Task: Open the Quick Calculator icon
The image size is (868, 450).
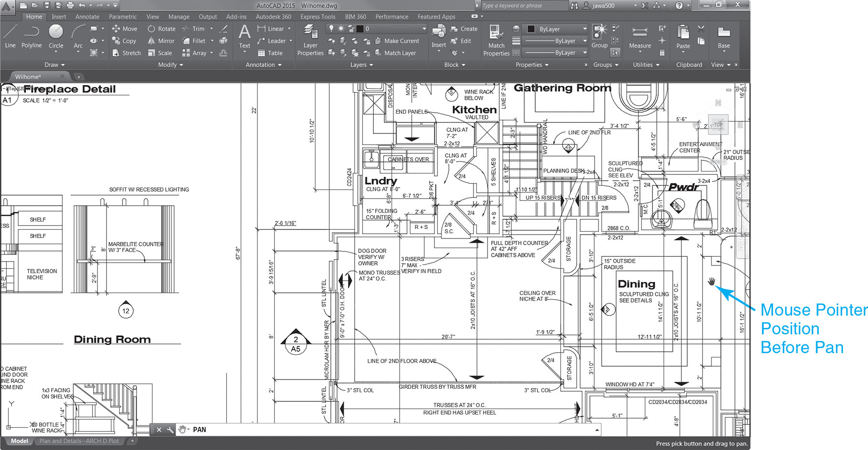Action: [662, 53]
